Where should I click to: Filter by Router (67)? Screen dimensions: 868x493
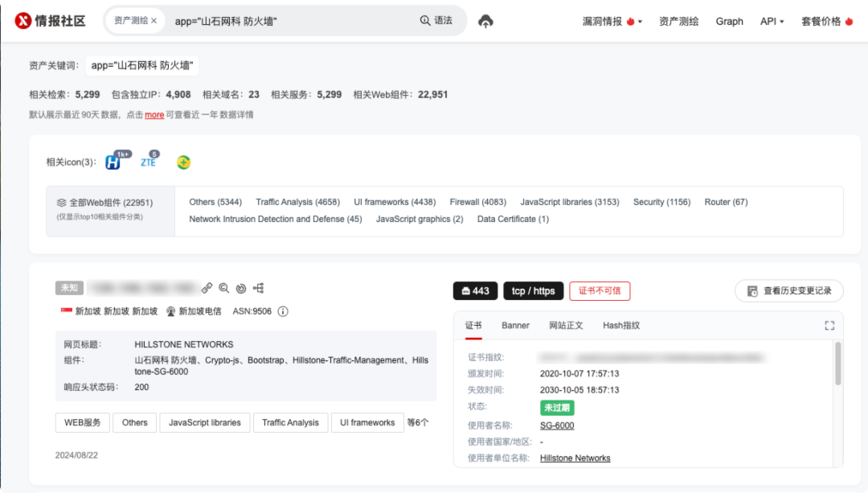coord(727,202)
